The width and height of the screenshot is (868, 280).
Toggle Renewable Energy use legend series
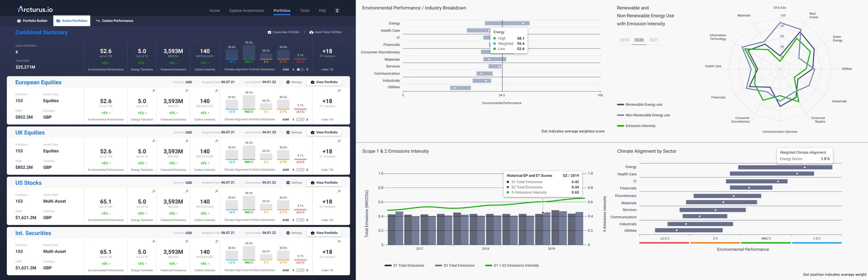click(x=640, y=104)
